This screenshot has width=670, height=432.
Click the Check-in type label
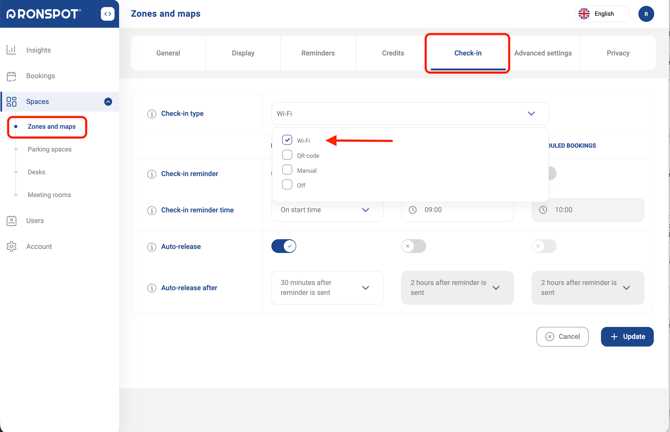[x=182, y=114]
